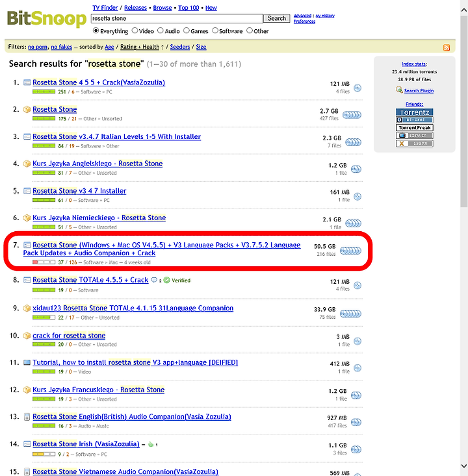Click the Search Plugin magnifier icon
The width and height of the screenshot is (468, 476).
(399, 90)
